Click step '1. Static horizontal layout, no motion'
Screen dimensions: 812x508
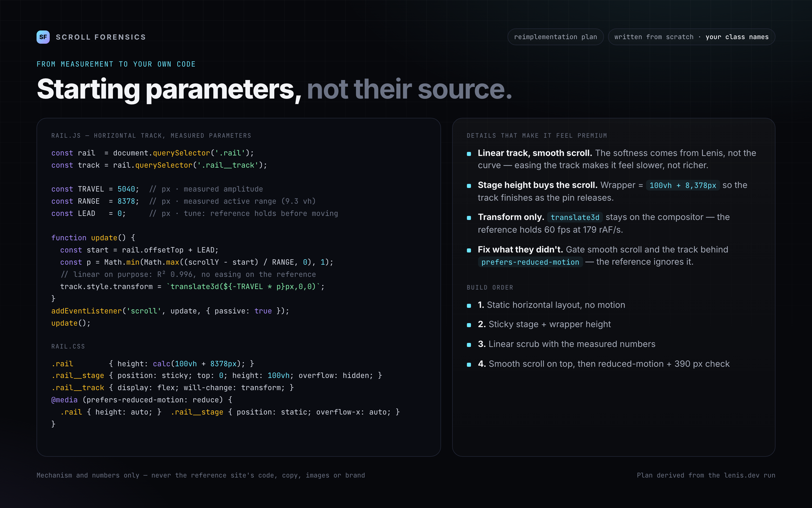point(551,305)
